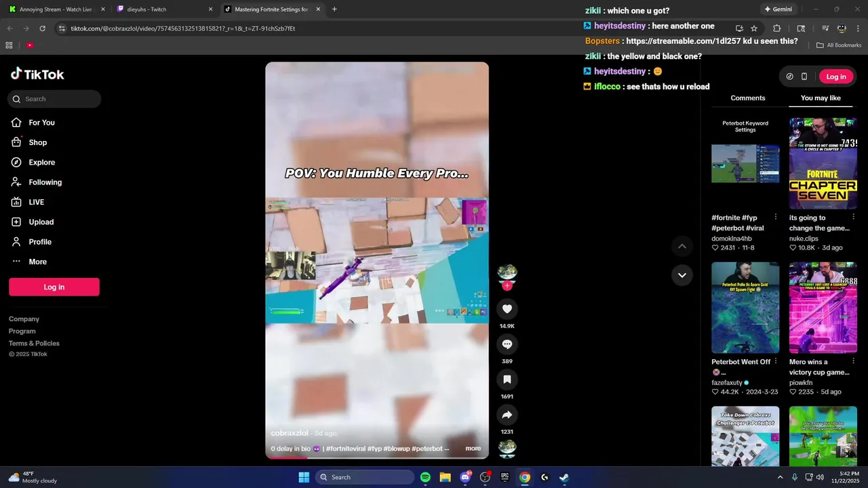Open Terms & Policies footer section
The image size is (868, 488).
34,344
